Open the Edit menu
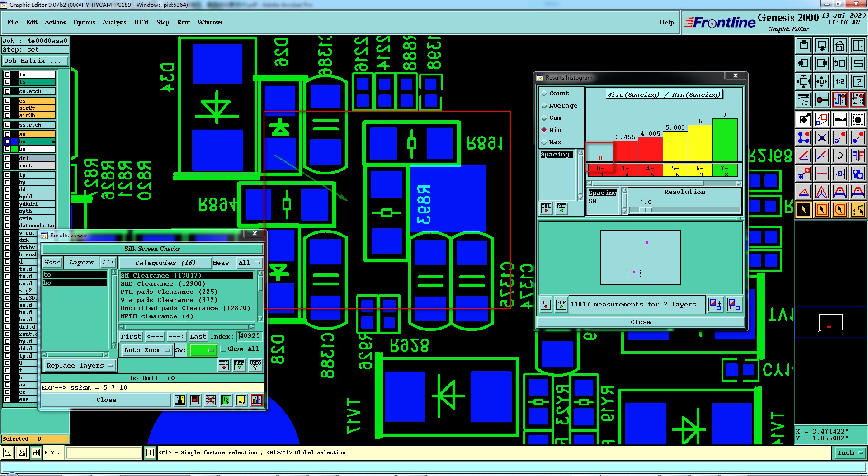The image size is (868, 476). 32,22
